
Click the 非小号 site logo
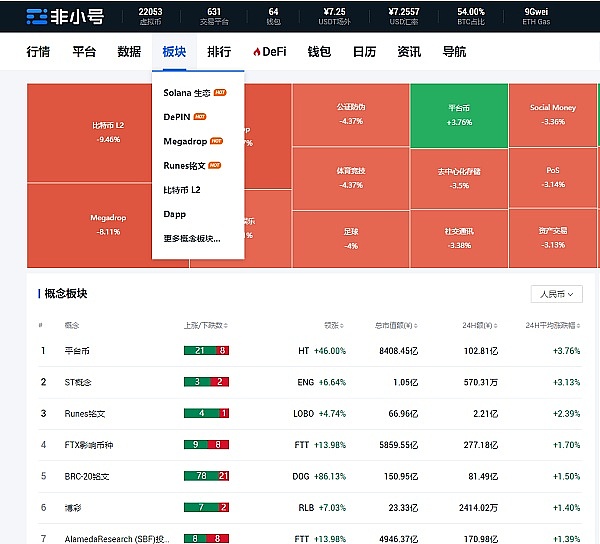click(65, 16)
